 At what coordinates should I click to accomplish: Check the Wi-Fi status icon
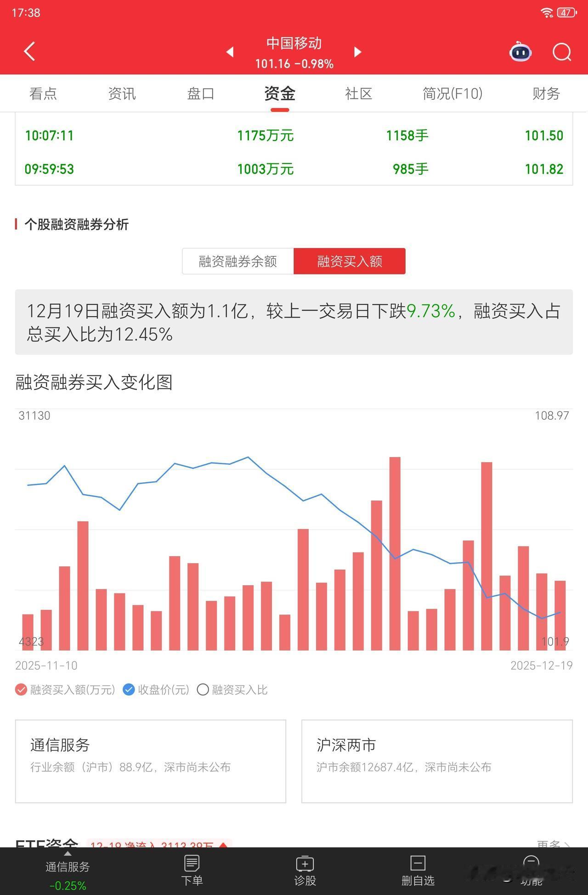point(547,12)
